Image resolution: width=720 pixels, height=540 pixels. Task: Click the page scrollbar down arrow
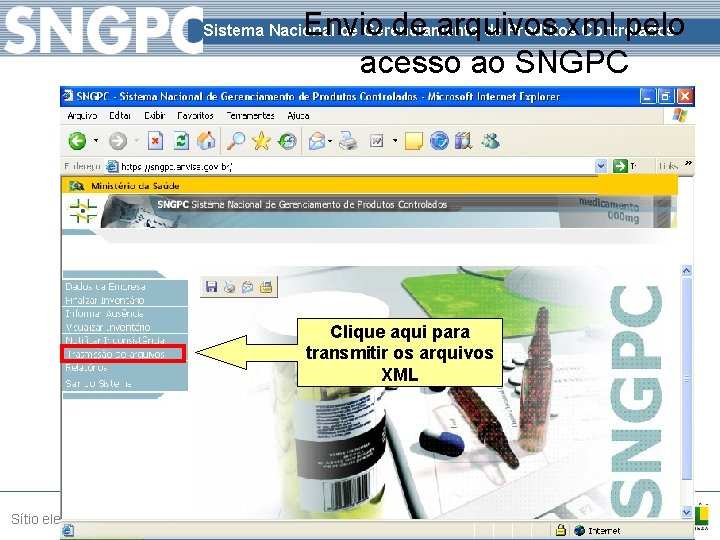[686, 512]
